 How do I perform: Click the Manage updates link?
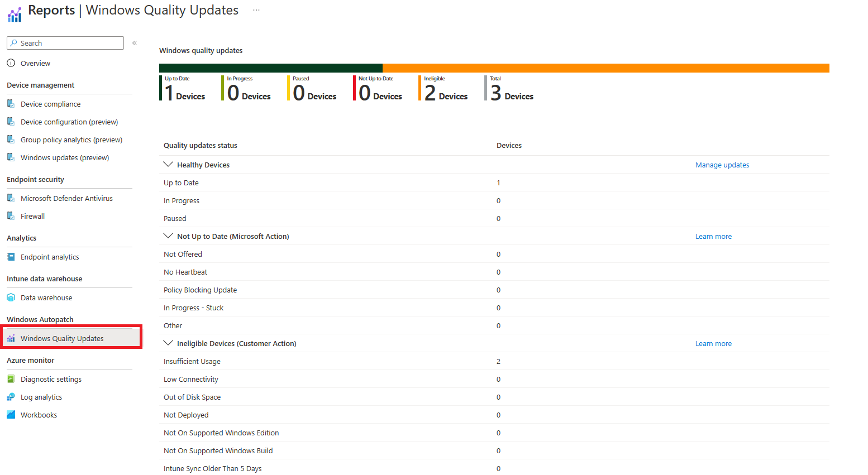click(x=722, y=165)
